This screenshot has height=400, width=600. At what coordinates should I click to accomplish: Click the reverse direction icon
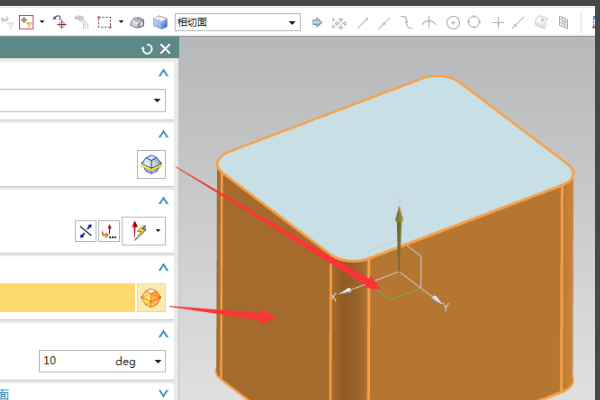click(86, 231)
